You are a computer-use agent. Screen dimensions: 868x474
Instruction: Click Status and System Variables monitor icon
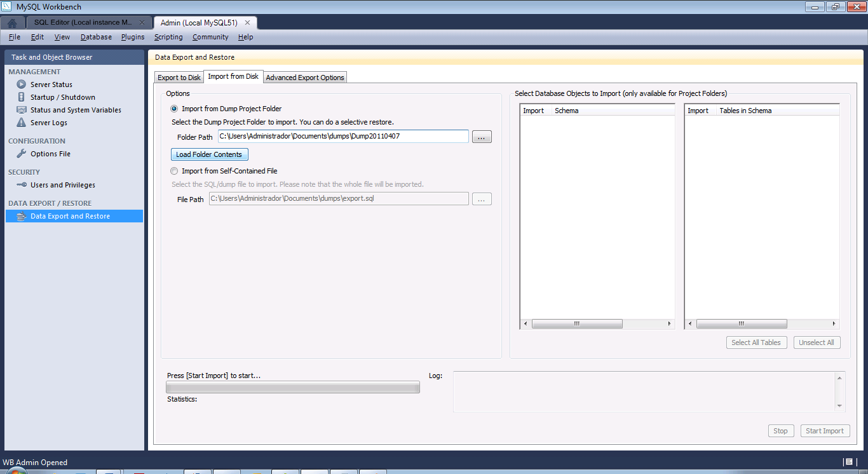pyautogui.click(x=22, y=110)
